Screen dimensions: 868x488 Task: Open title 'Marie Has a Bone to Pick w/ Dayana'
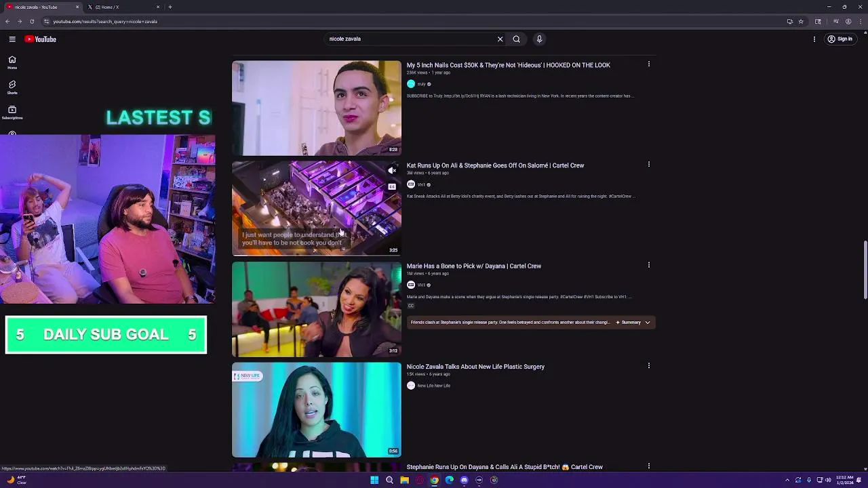pos(474,266)
